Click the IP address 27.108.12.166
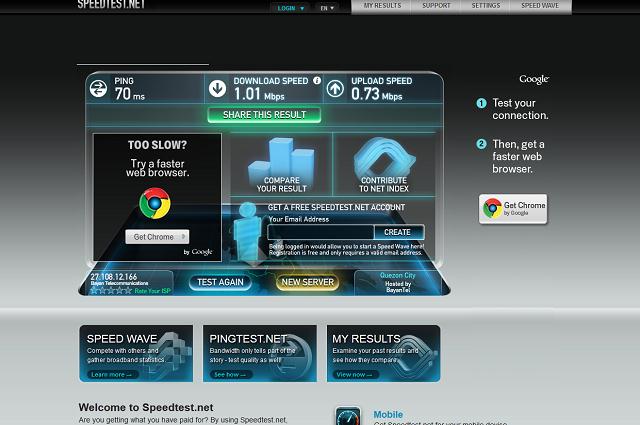640x425 pixels. (x=113, y=276)
